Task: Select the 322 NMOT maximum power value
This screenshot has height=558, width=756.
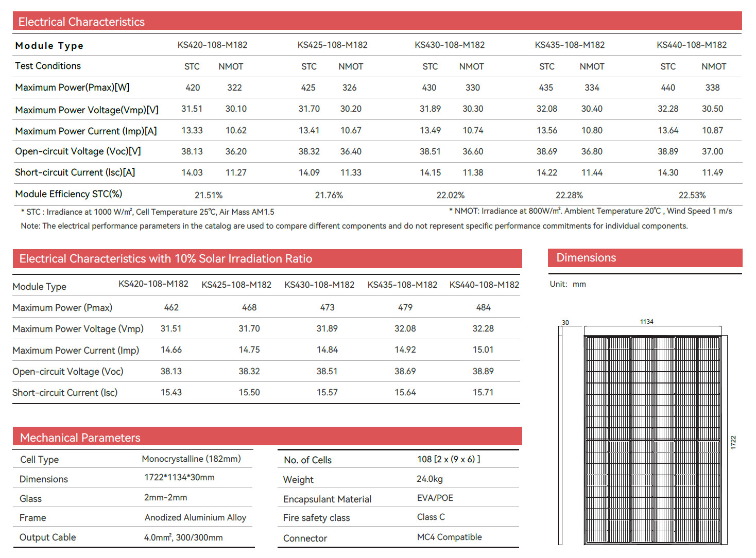Action: tap(234, 88)
